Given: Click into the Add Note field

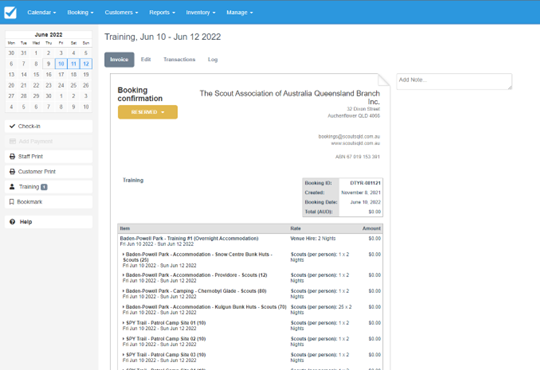Looking at the screenshot, I should [x=454, y=81].
